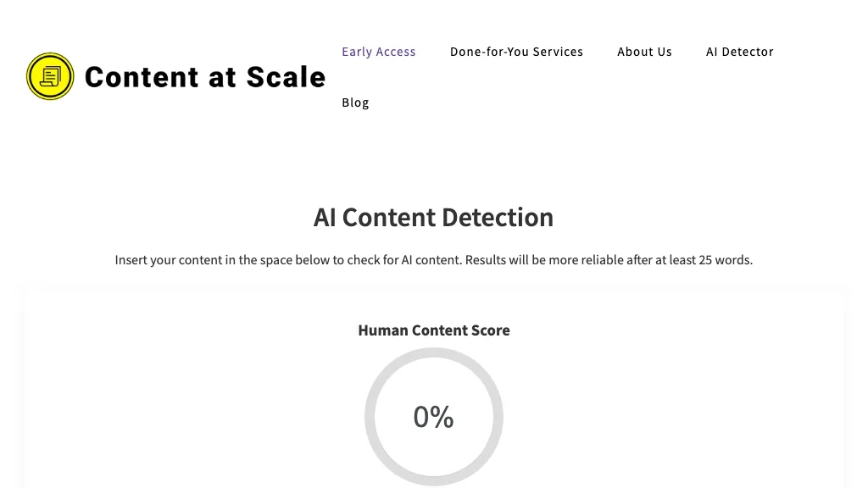
Task: Click the word "Detection" in the page heading
Action: tap(504, 218)
